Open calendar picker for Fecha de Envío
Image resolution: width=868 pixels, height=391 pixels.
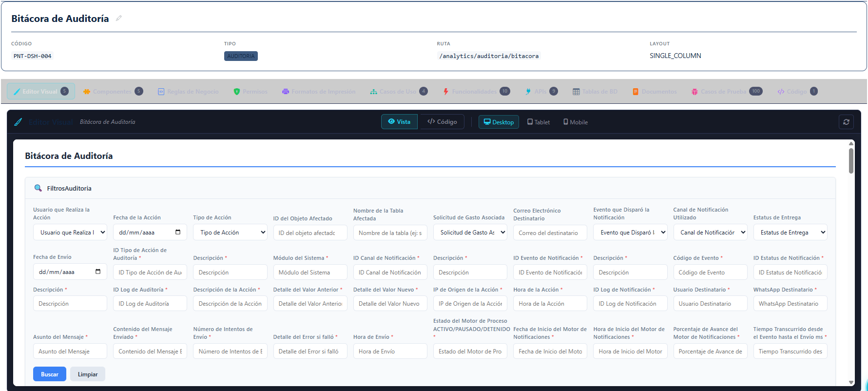98,272
